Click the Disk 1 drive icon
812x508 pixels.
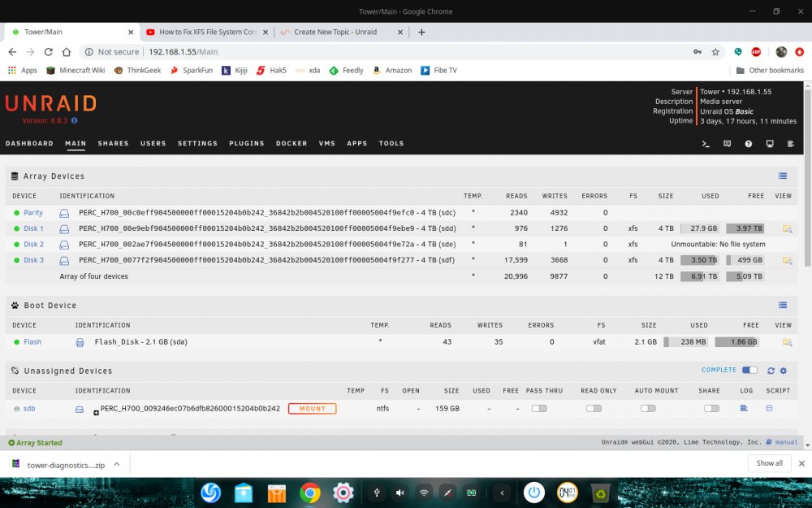click(64, 228)
